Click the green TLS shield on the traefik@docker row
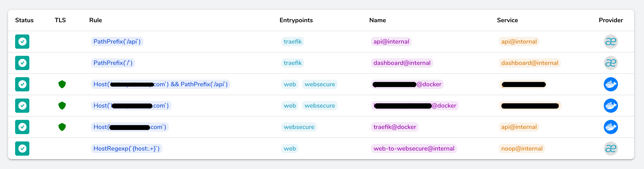The width and height of the screenshot is (644, 169). coord(62,127)
